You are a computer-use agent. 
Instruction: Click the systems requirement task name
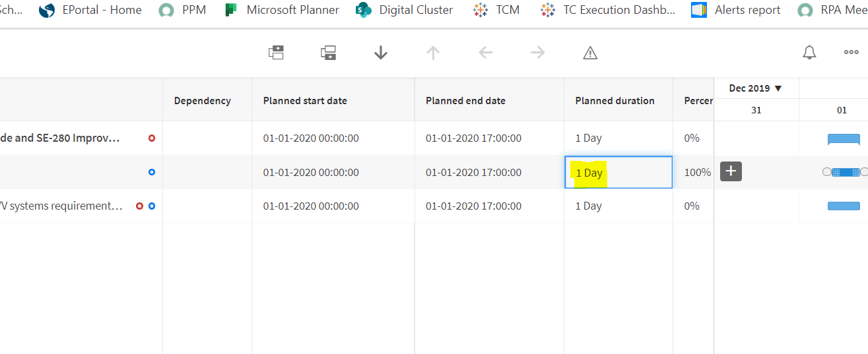click(x=61, y=206)
